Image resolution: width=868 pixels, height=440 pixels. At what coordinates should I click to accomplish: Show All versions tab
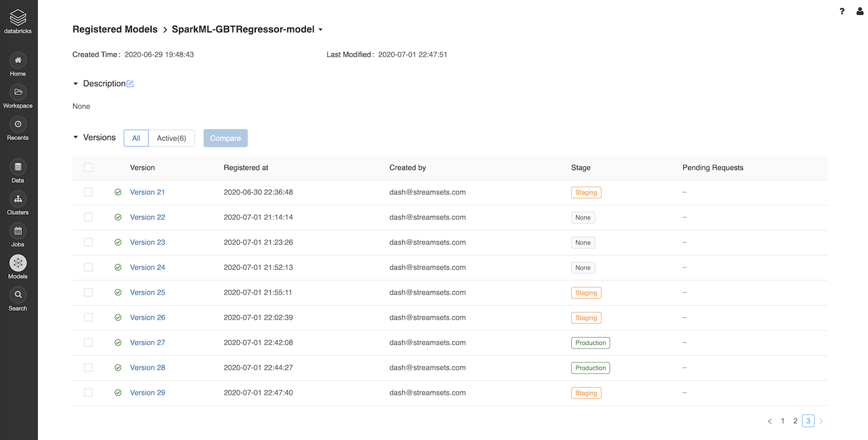coord(136,138)
